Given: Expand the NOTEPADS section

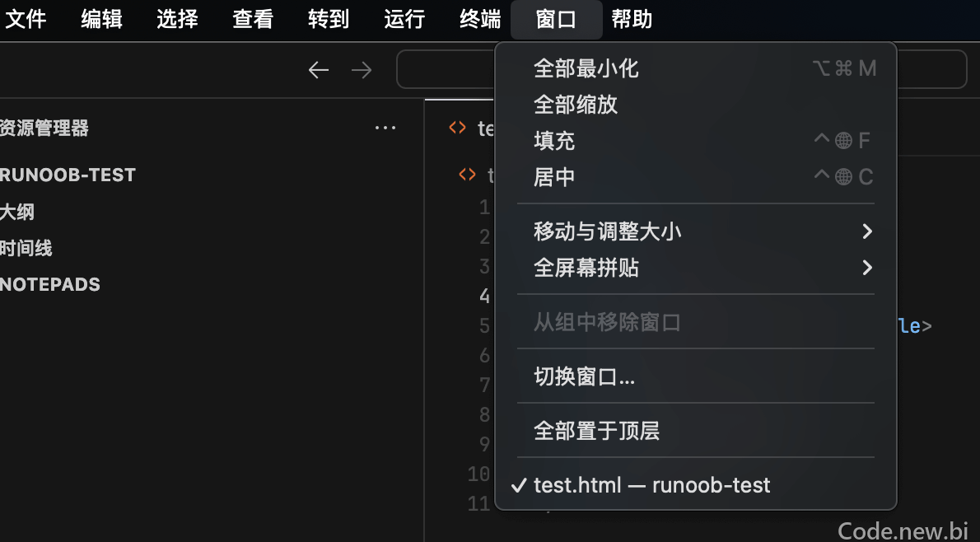Looking at the screenshot, I should coord(50,284).
